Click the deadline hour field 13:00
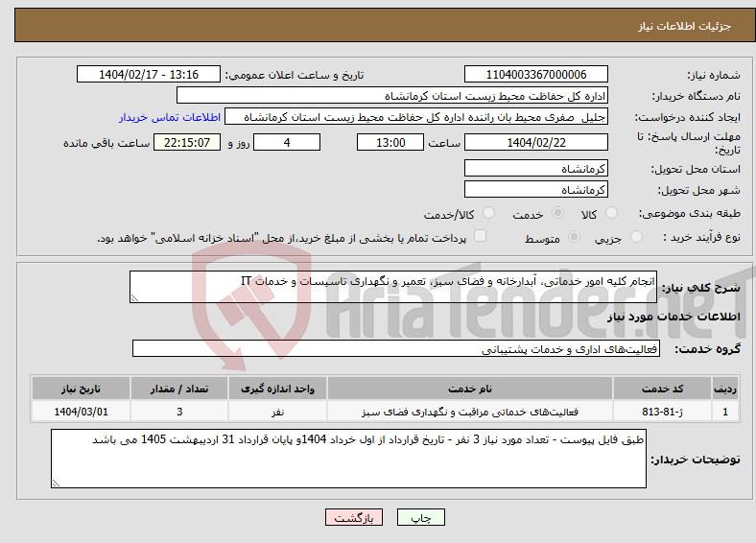756x543 pixels. (390, 142)
